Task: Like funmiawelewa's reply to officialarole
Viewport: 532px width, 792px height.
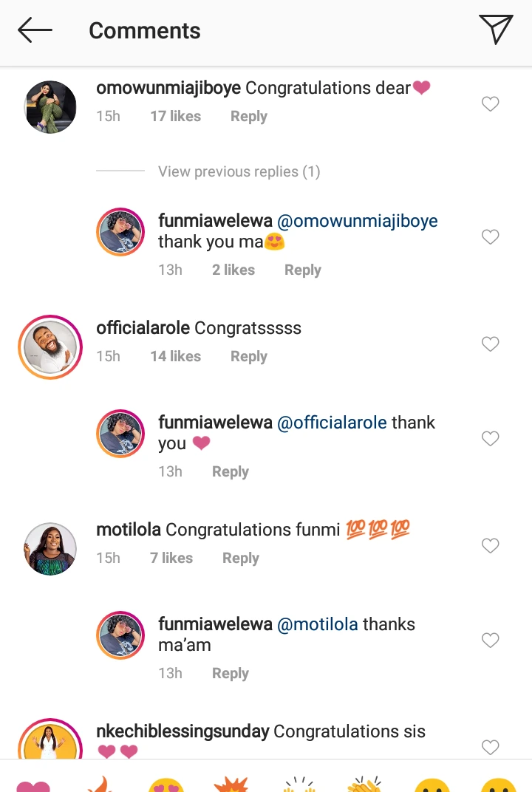Action: 490,439
